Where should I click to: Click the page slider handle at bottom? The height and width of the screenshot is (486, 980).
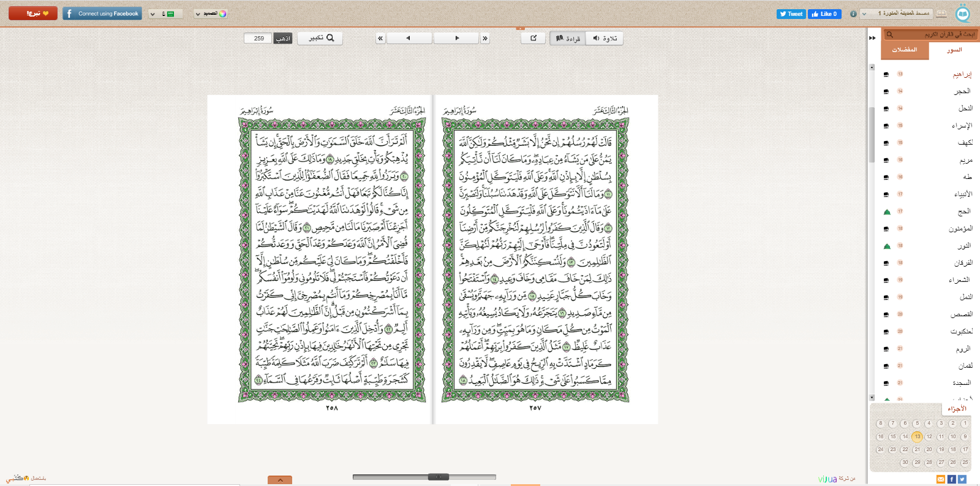pyautogui.click(x=438, y=477)
